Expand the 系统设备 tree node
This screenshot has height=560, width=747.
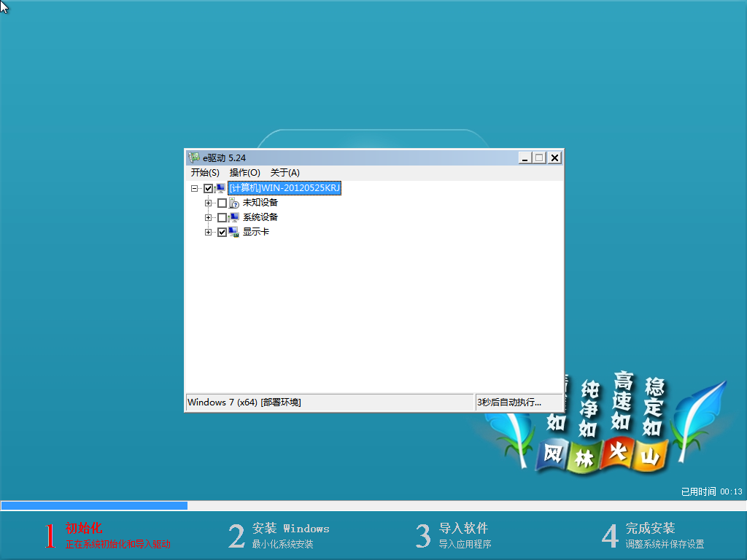pyautogui.click(x=208, y=217)
